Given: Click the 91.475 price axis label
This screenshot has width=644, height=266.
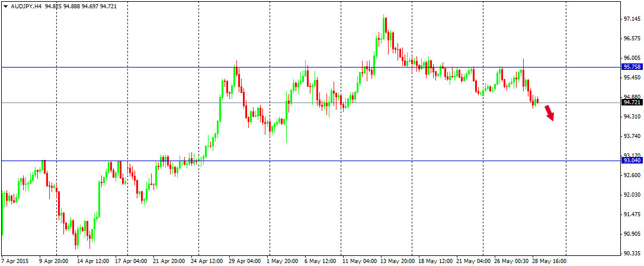Looking at the screenshot, I should 632,214.
